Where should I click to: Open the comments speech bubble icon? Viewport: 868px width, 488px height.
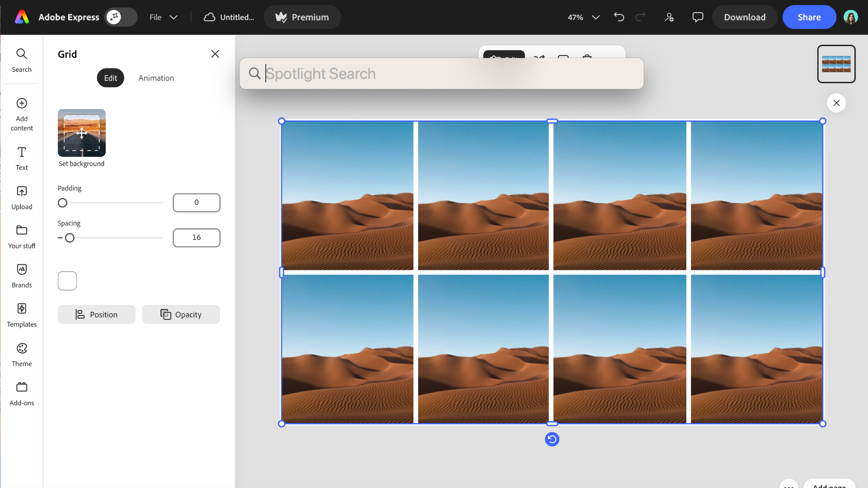(x=698, y=17)
